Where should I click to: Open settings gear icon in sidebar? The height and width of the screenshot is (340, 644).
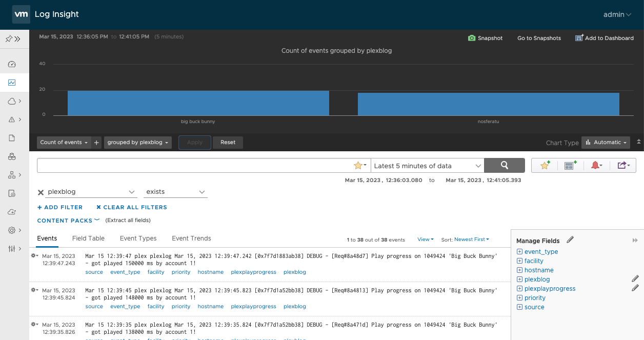coord(12,230)
